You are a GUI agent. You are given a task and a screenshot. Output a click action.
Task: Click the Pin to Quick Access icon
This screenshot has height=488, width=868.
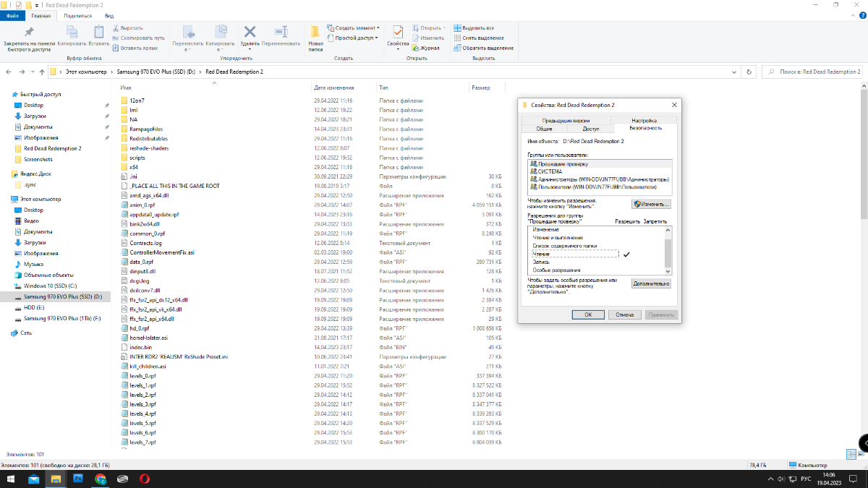click(x=29, y=33)
